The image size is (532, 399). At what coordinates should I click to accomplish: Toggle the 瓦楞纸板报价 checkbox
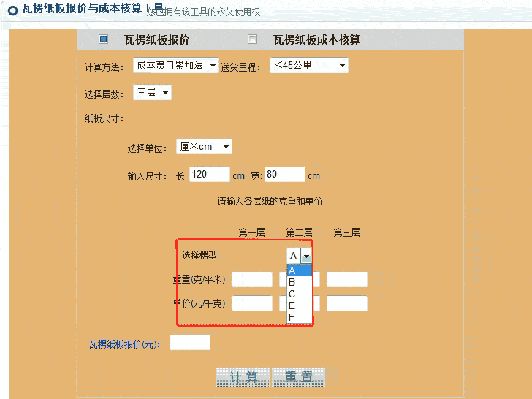pyautogui.click(x=103, y=39)
